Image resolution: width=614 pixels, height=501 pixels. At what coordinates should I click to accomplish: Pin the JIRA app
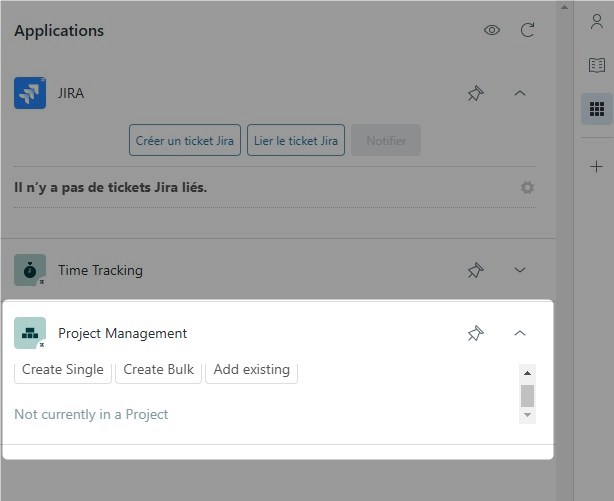pos(476,93)
